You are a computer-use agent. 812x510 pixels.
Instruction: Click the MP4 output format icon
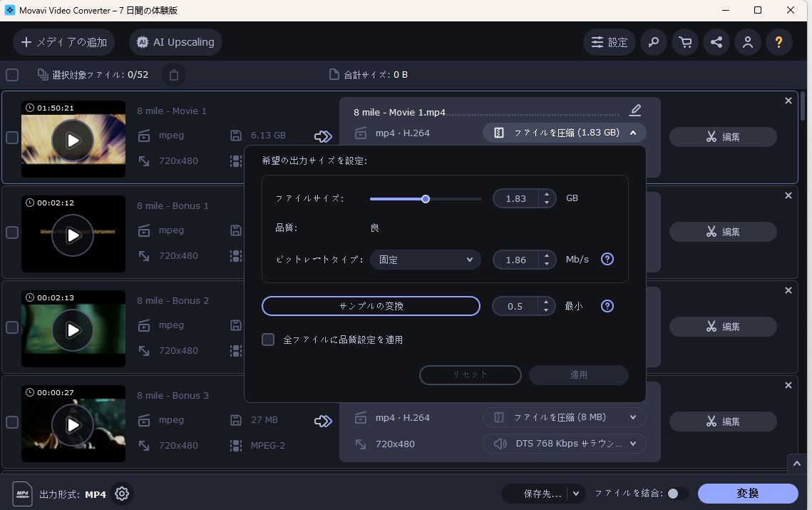click(x=22, y=494)
